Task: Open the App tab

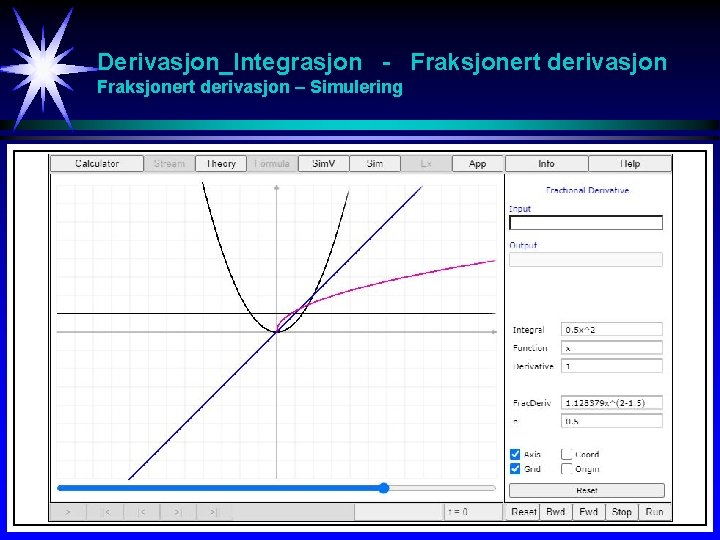Action: coord(478,164)
